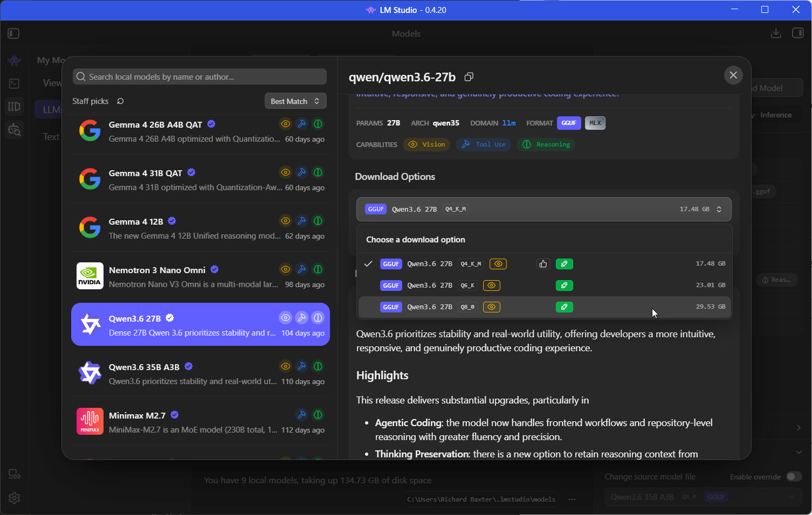
Task: Toggle the Enable override switch
Action: click(x=794, y=477)
